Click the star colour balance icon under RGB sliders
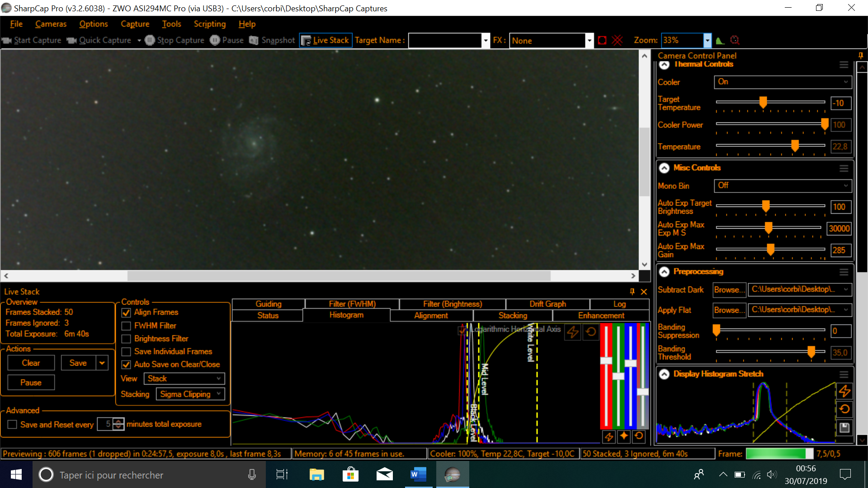This screenshot has height=488, width=868. [624, 436]
